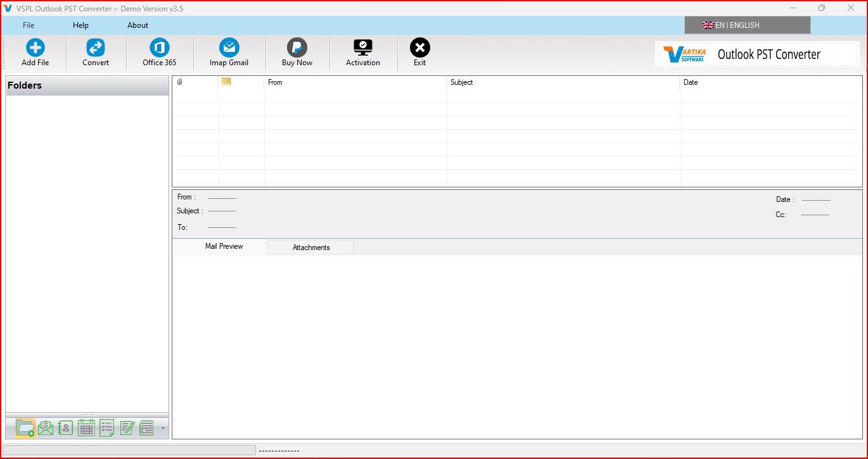Expand the navigation bar options arrow
Viewport: 868px width, 459px height.
click(163, 429)
